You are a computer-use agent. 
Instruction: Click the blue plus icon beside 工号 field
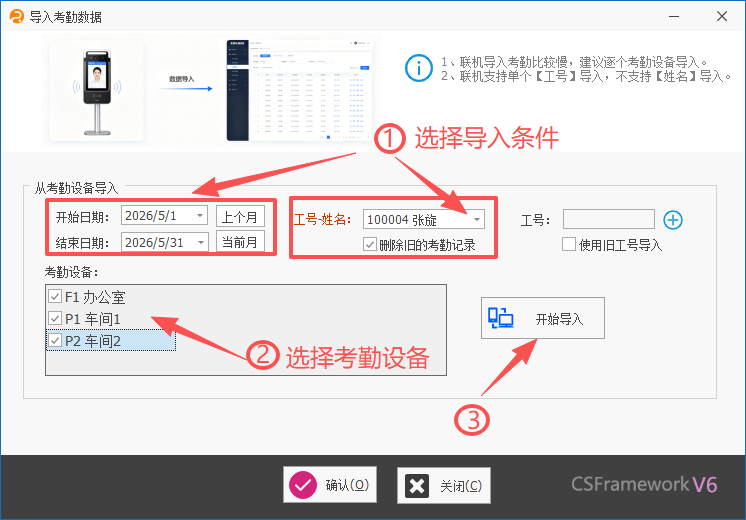pos(673,220)
